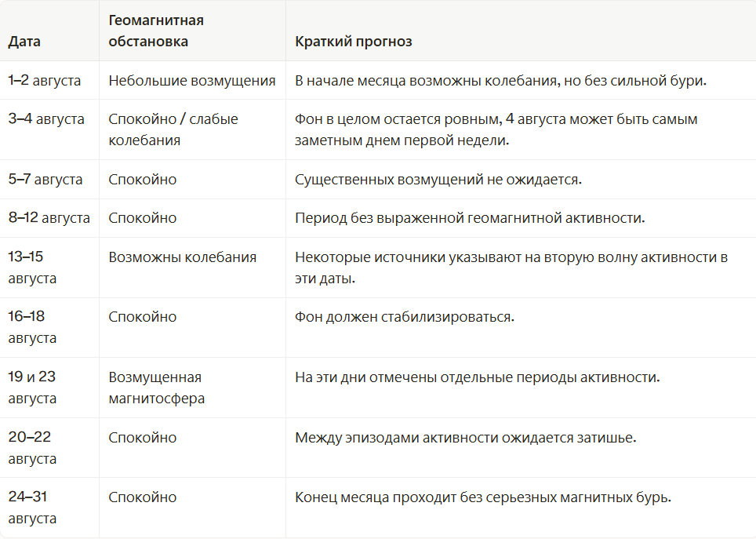Click the 'Краткий прогноз' column header
The image size is (756, 539).
[354, 42]
